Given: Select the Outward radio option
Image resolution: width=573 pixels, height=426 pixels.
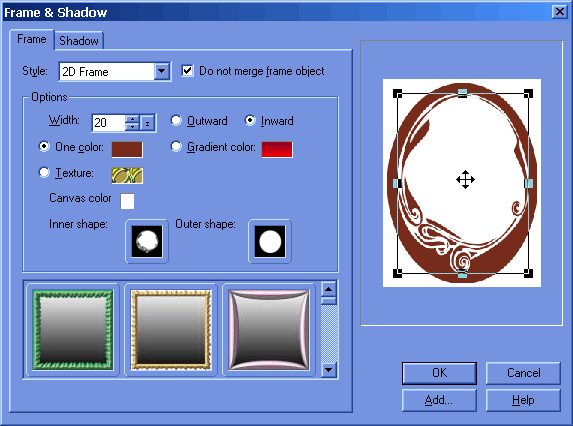Looking at the screenshot, I should coord(176,120).
